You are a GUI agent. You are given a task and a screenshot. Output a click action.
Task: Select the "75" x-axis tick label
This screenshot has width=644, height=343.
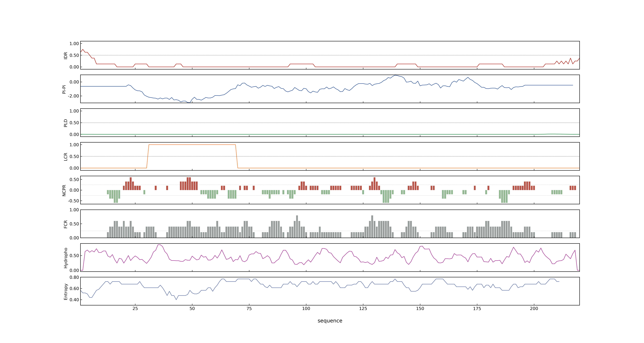249,308
